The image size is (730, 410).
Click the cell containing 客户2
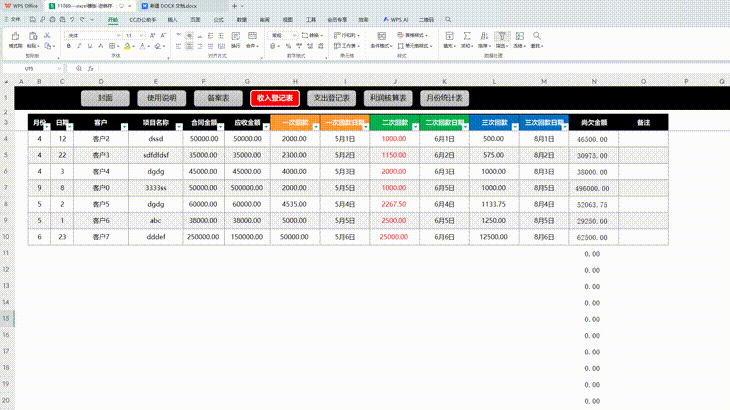tap(101, 139)
